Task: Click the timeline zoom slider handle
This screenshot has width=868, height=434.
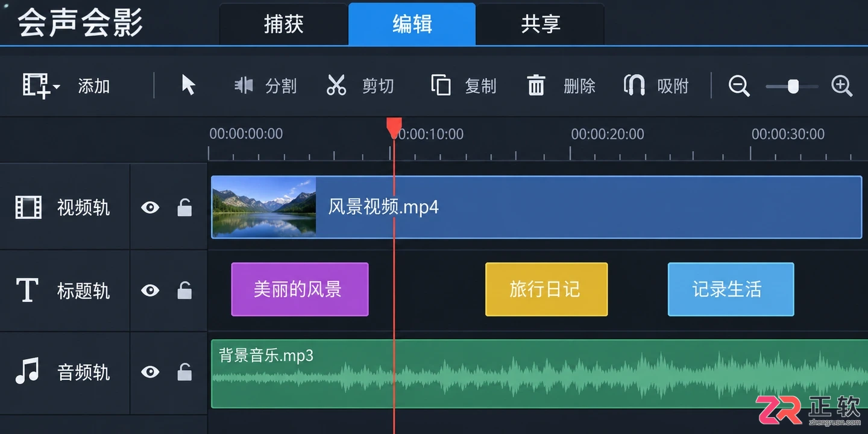Action: coord(793,86)
